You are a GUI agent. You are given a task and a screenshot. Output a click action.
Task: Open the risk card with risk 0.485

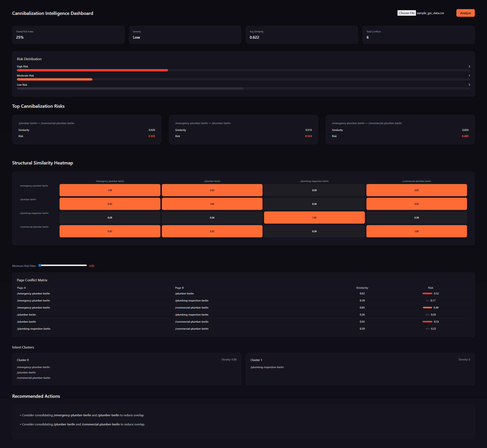point(400,130)
